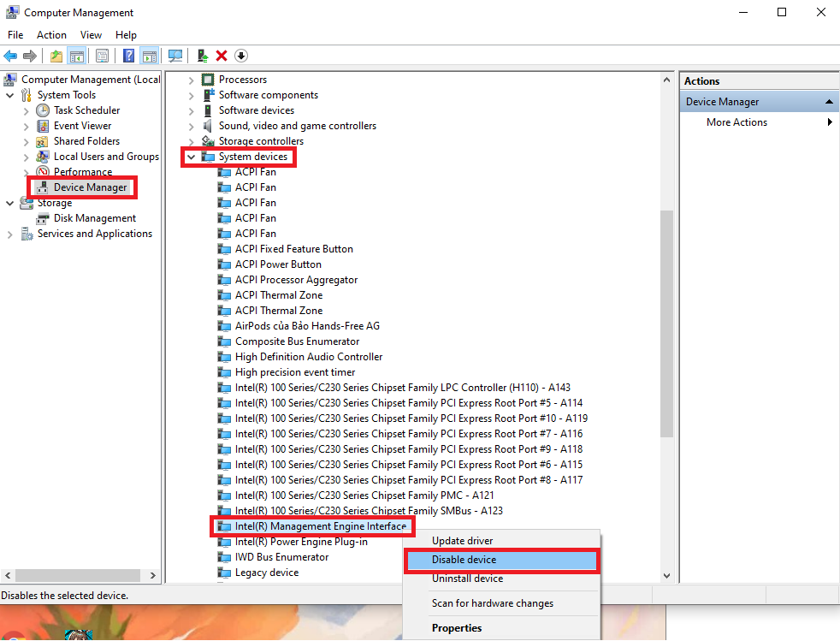Select ACPI Power Button device
This screenshot has width=840, height=641.
point(278,264)
